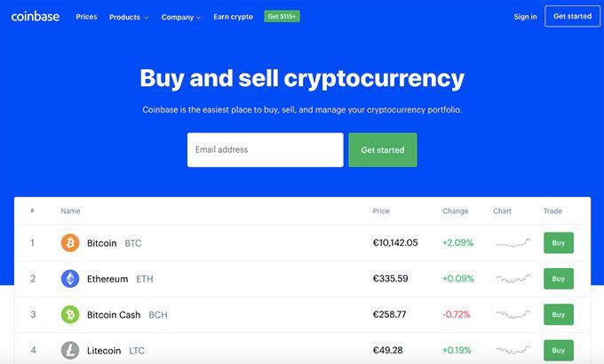The height and width of the screenshot is (364, 604).
Task: Focus the Email address field
Action: 265,150
